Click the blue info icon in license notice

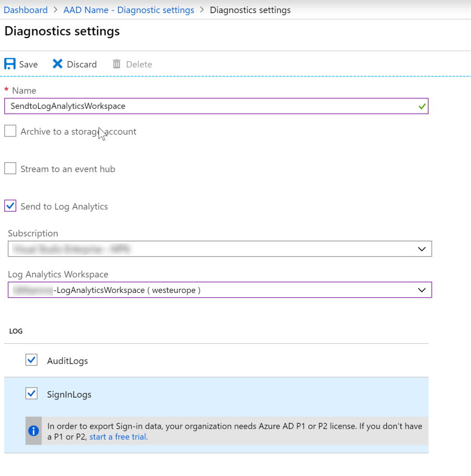pos(33,430)
